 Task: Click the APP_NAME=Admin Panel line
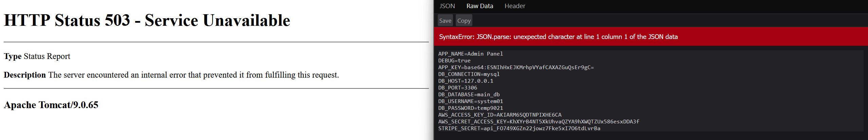pyautogui.click(x=470, y=54)
